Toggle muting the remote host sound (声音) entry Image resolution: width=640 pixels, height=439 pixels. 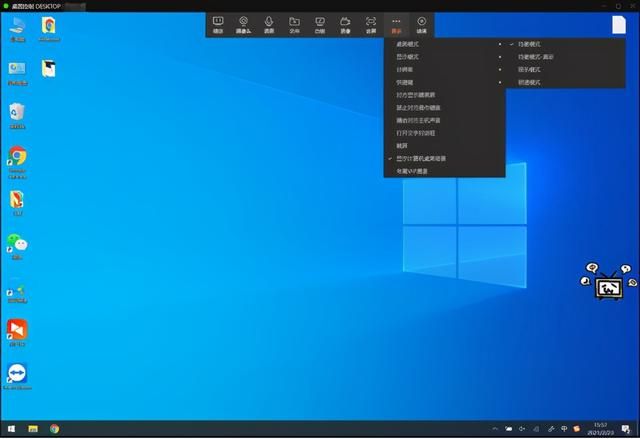[444, 120]
